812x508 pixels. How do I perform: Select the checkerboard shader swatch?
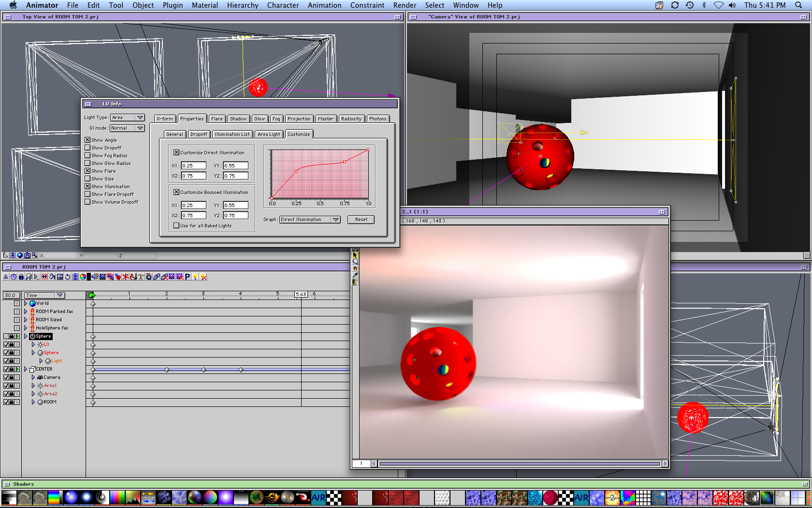333,497
